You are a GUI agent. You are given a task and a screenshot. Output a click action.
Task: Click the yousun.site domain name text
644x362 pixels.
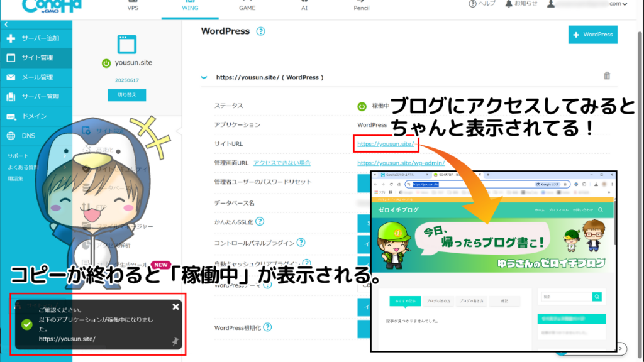[x=133, y=63]
